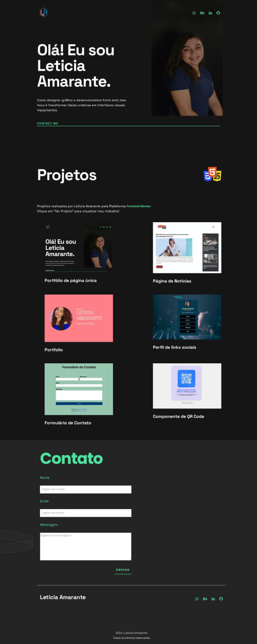Click the HTML CSS JS badges icon
257x644 pixels.
point(213,174)
